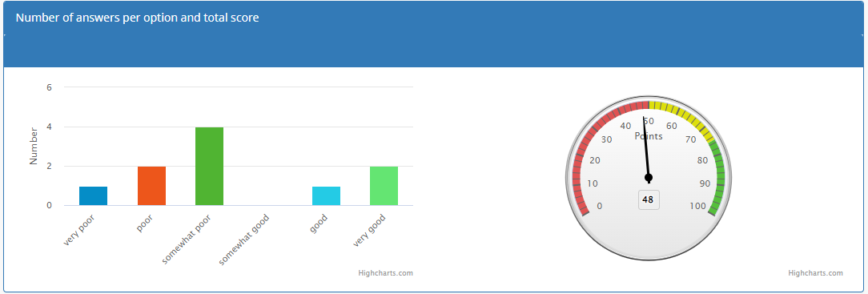The width and height of the screenshot is (868, 294).
Task: Click the 'Points' label on gauge
Action: (x=649, y=136)
